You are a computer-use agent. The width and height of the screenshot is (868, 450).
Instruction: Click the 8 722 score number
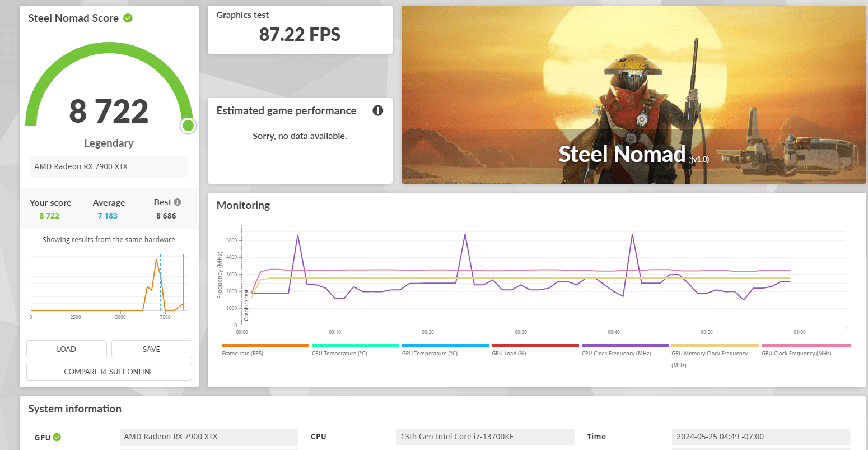tap(109, 111)
